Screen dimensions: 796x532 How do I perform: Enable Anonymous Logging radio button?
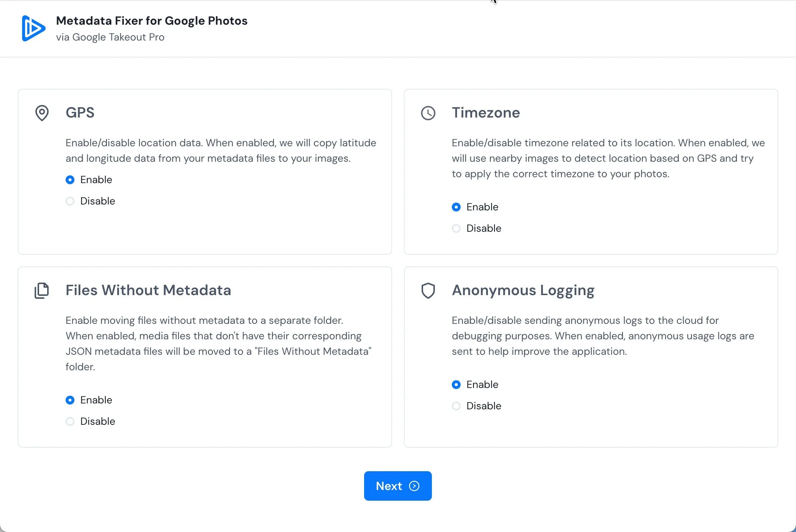click(x=456, y=385)
